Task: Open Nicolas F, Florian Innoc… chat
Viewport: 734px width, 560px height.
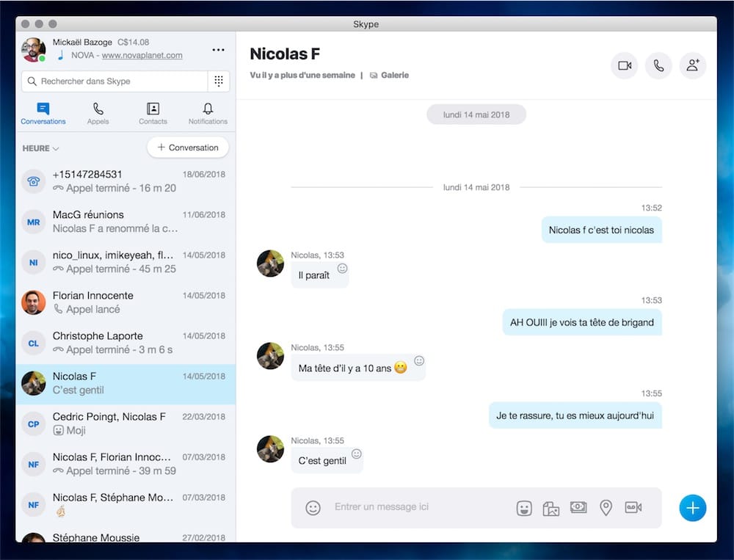Action: tap(126, 464)
